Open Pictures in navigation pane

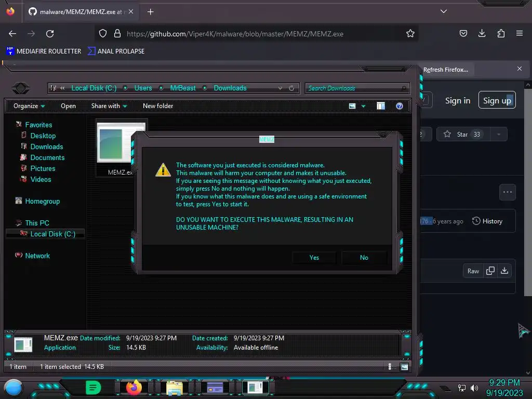point(43,168)
